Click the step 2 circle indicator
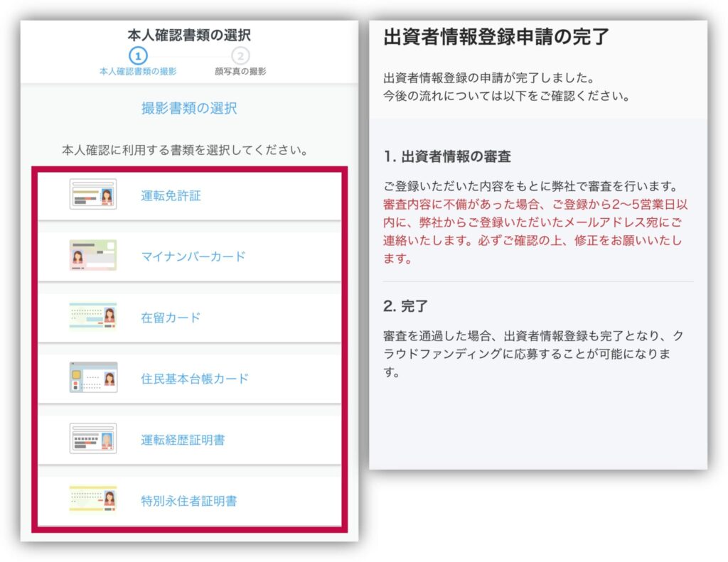728x562 pixels. [x=240, y=55]
